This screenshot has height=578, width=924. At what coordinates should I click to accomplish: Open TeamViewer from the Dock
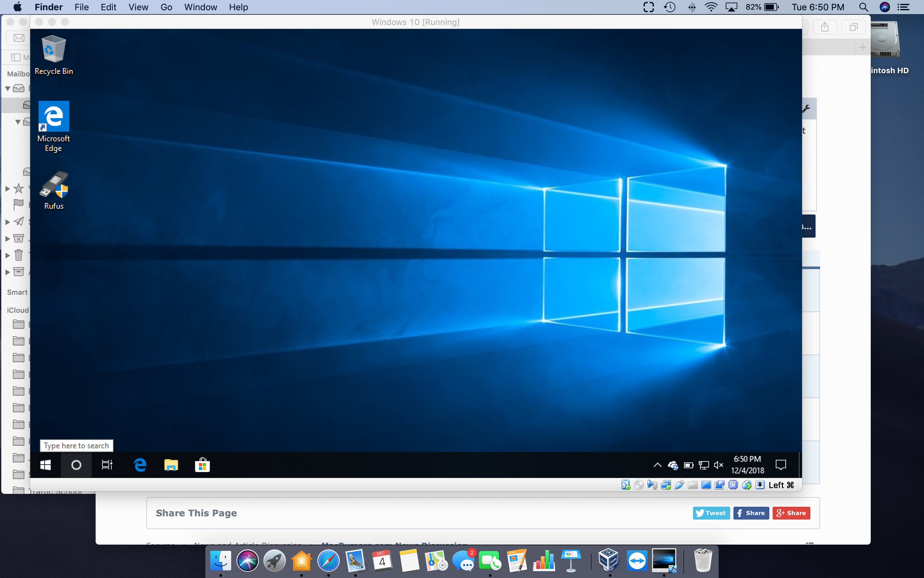point(637,561)
